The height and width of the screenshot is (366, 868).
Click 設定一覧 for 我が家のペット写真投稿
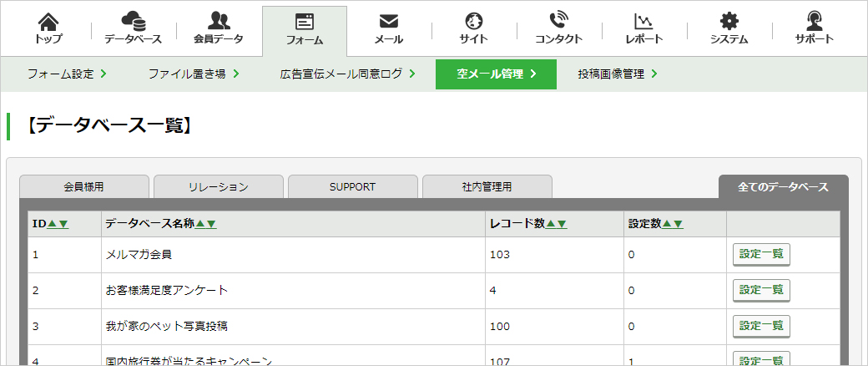pos(761,326)
